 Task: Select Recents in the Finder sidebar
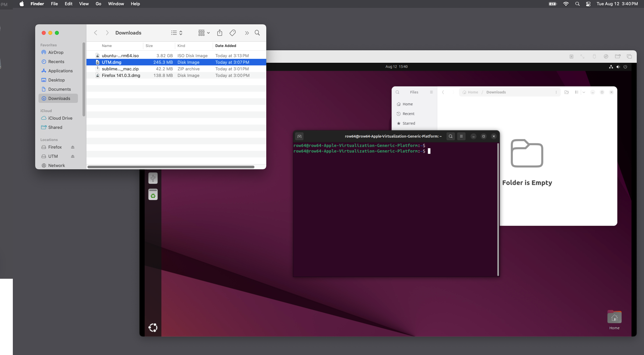tap(56, 61)
